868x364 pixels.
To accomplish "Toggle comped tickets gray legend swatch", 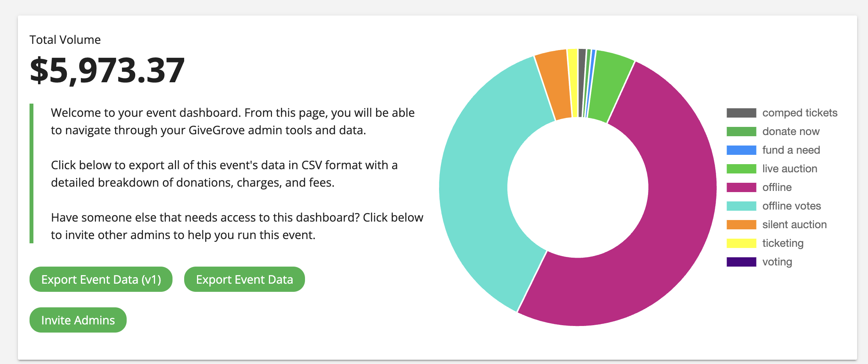I will click(741, 113).
